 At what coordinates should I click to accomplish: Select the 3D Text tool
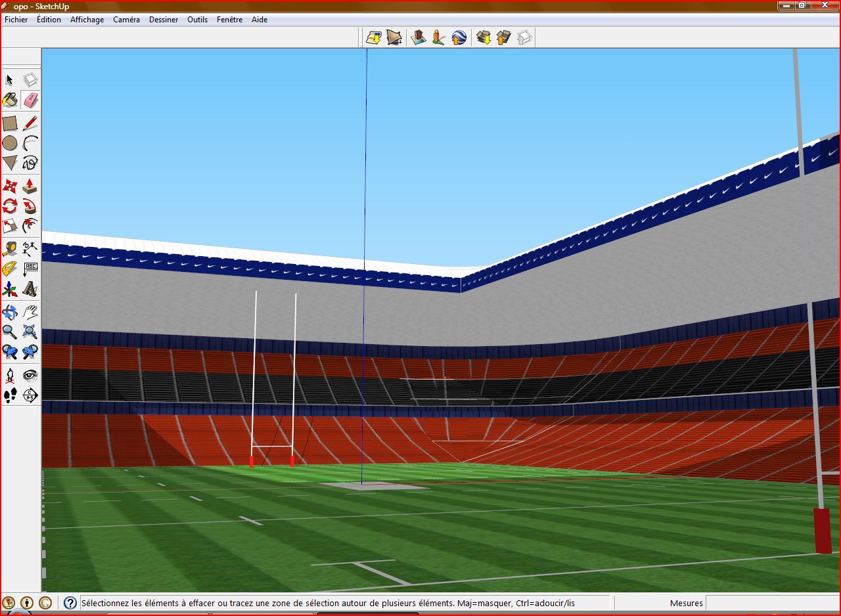click(x=30, y=289)
